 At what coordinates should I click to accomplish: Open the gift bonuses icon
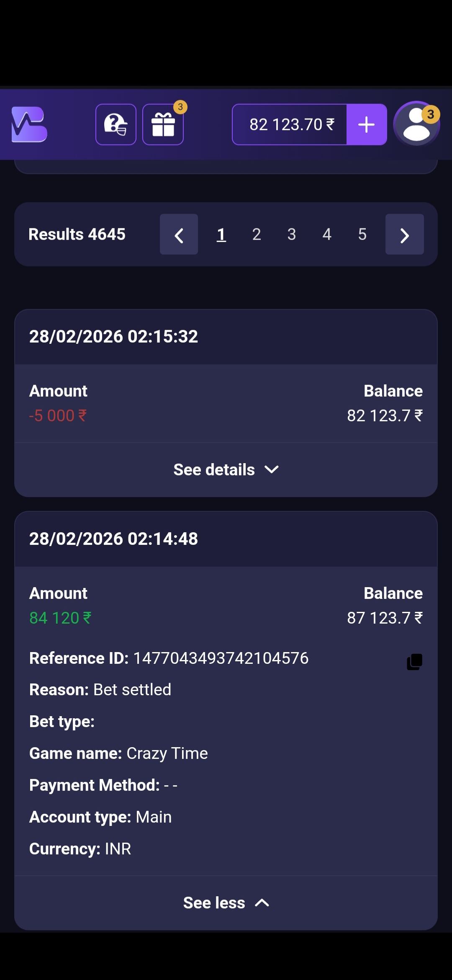point(163,124)
